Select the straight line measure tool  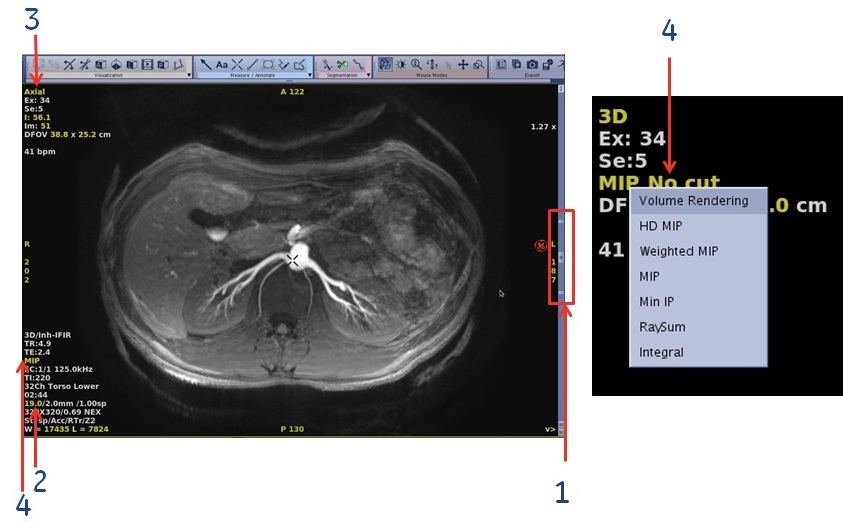tap(252, 64)
